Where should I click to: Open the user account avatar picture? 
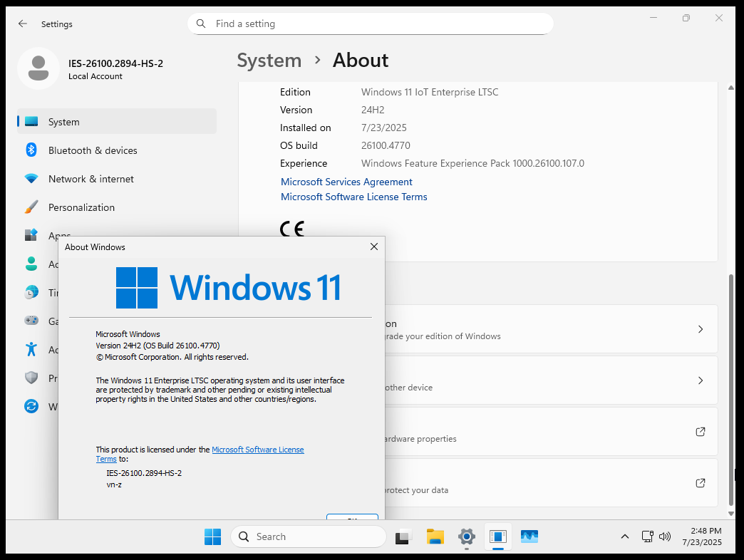(38, 68)
